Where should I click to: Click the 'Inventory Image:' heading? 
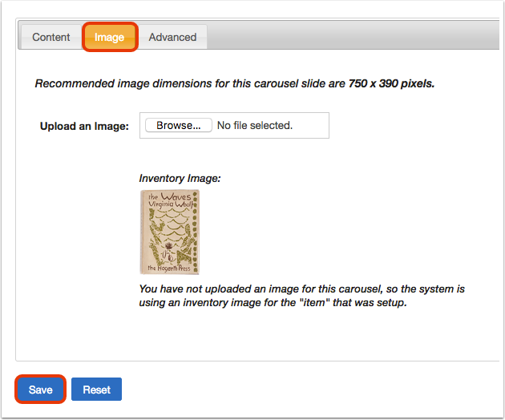(180, 178)
